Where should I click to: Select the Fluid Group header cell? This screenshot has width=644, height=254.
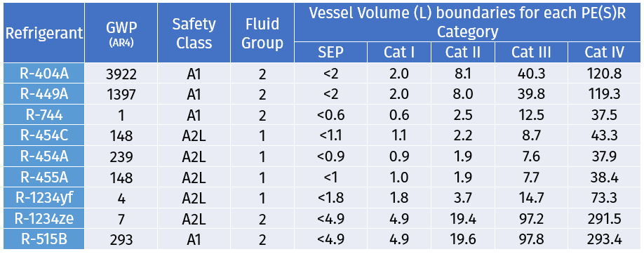pos(262,32)
